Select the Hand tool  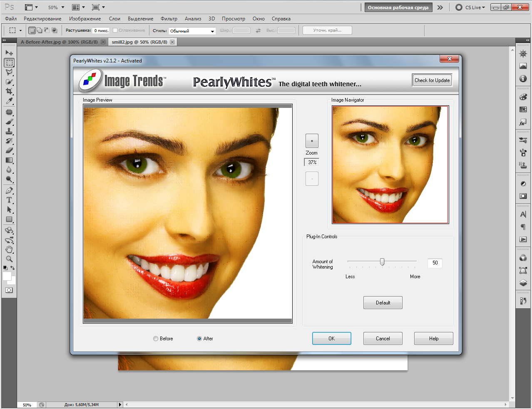tap(9, 249)
